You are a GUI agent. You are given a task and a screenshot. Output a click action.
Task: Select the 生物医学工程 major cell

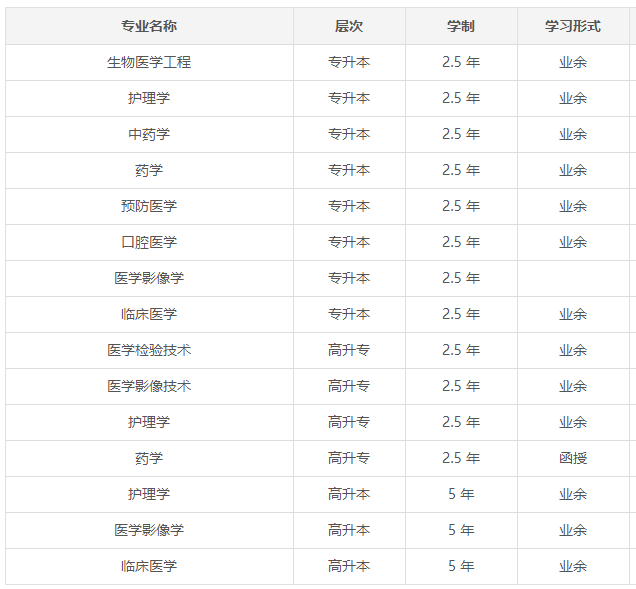(x=149, y=62)
